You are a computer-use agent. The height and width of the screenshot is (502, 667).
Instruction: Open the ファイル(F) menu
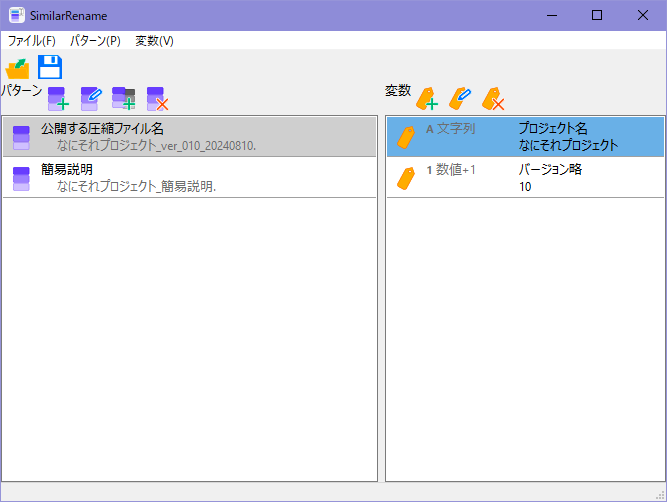coord(31,41)
